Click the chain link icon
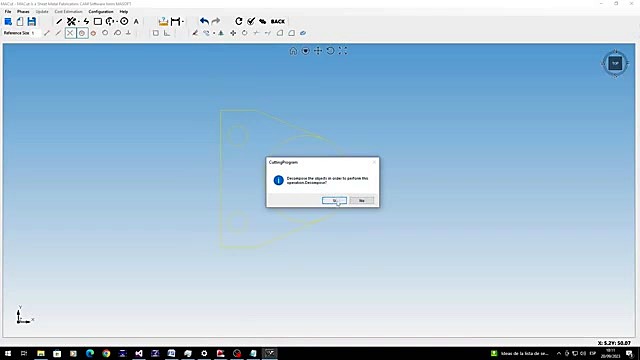This screenshot has height=360, width=640. coord(262,21)
